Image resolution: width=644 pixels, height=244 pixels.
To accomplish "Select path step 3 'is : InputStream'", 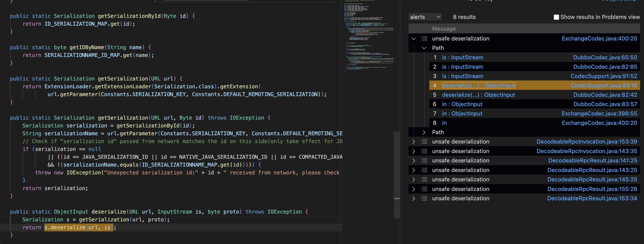I will pos(463,76).
